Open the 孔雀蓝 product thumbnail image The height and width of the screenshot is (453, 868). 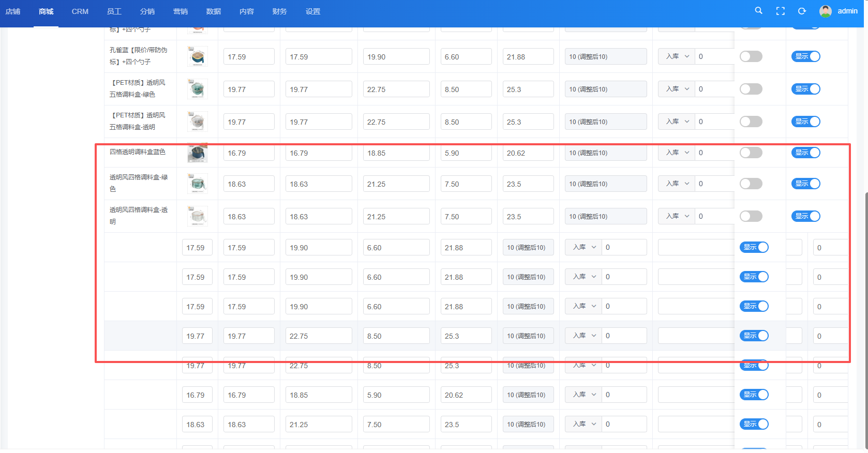(197, 57)
